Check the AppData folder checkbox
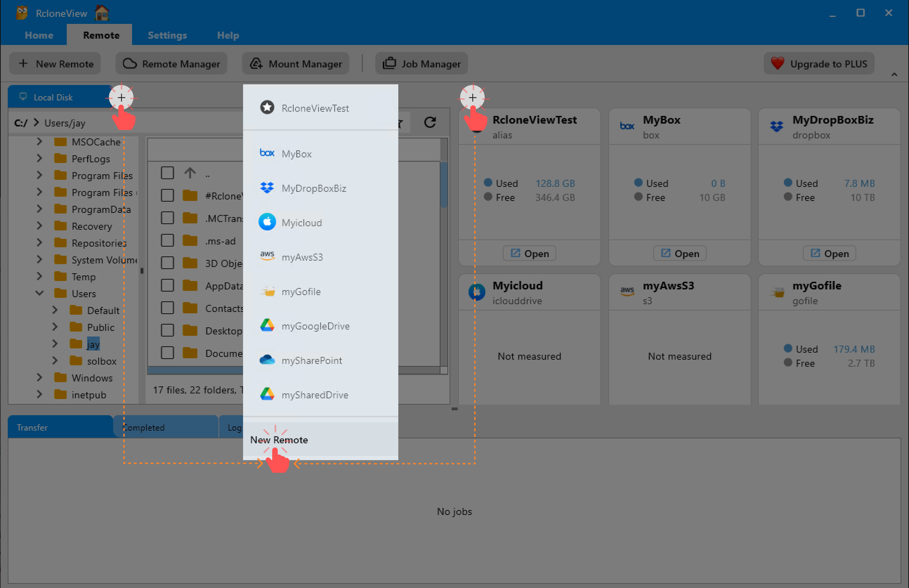Viewport: 909px width, 588px height. coord(167,285)
